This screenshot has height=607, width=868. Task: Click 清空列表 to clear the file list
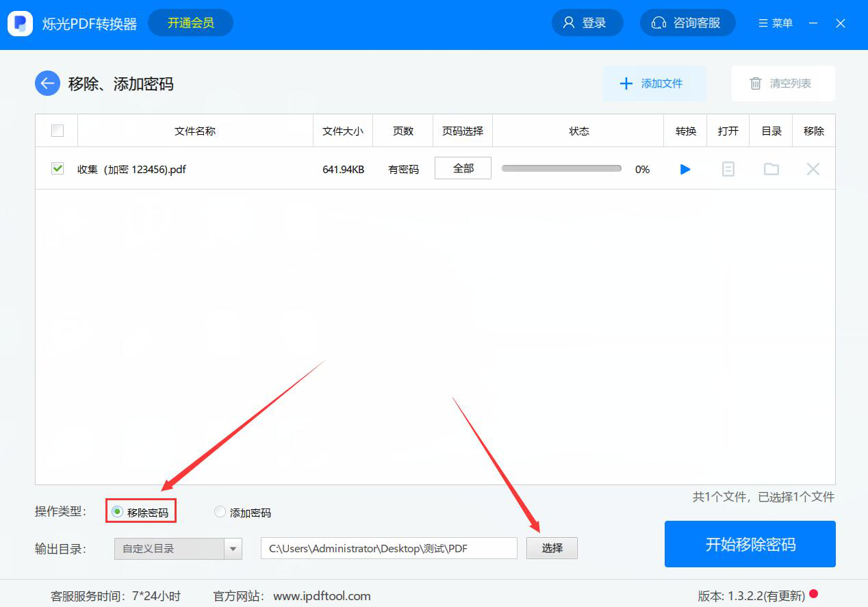pos(783,83)
